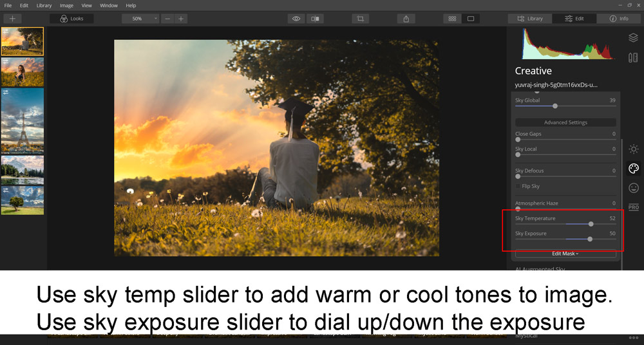Screen dimensions: 644x345
Task: Open the Edit menu in the menu bar
Action: 24,5
